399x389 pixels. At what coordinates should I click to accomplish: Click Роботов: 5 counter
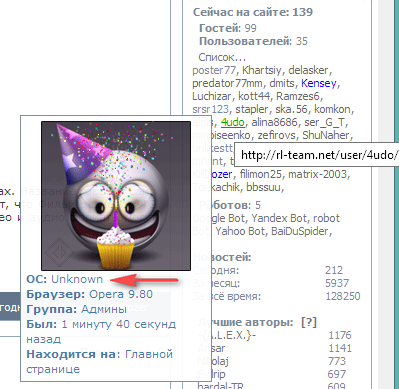(230, 205)
